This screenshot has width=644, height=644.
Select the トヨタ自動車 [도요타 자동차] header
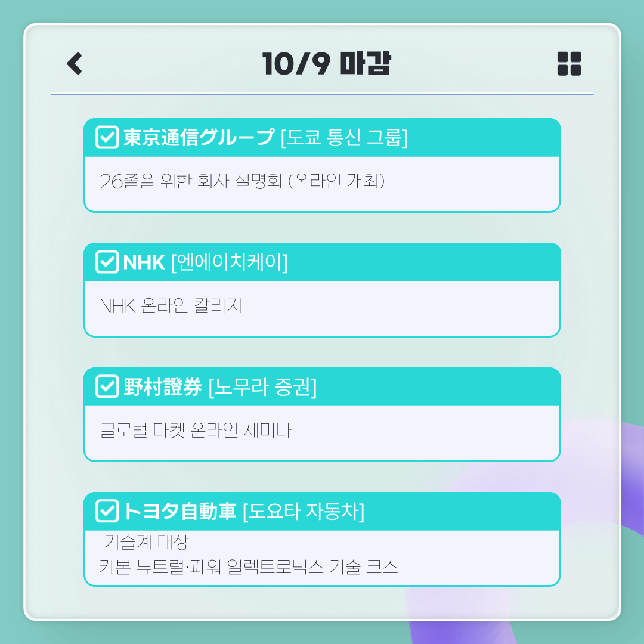tap(323, 512)
